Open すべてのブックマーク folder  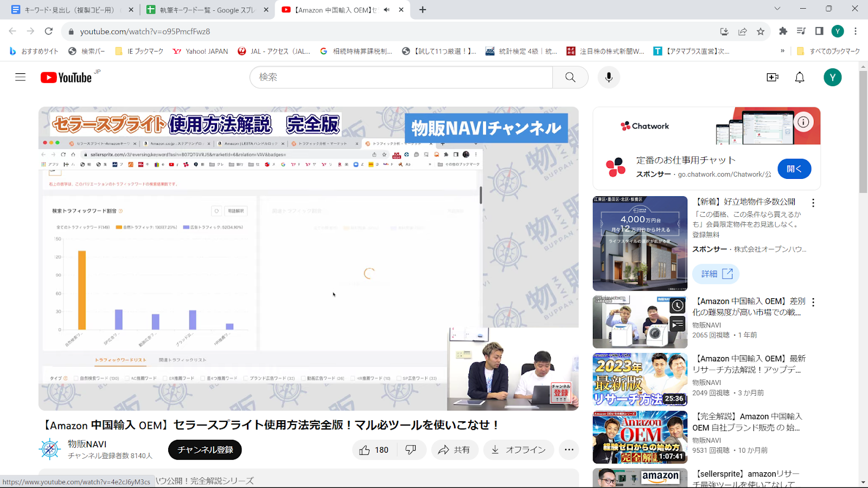[x=828, y=51]
